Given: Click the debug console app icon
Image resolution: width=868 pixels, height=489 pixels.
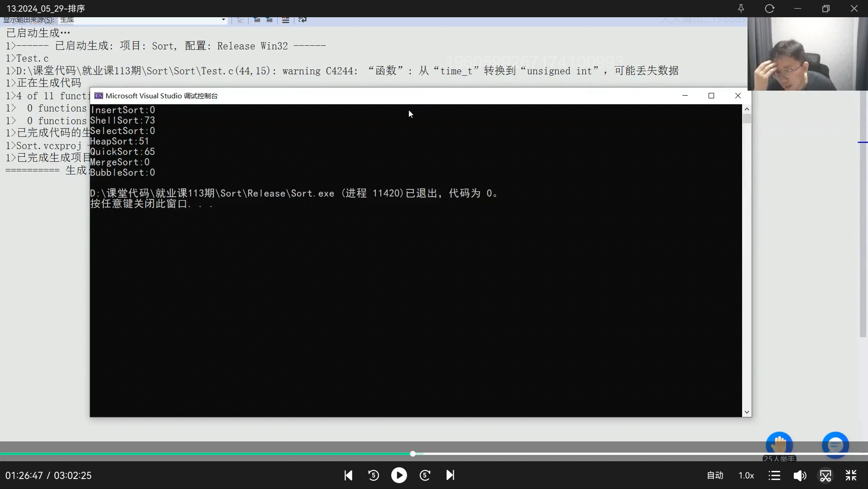Looking at the screenshot, I should tap(98, 96).
